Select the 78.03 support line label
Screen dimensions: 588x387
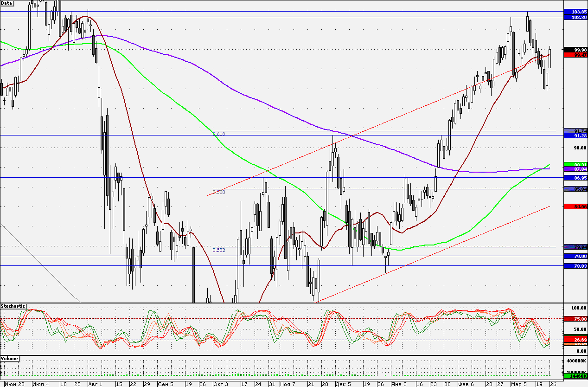point(575,266)
